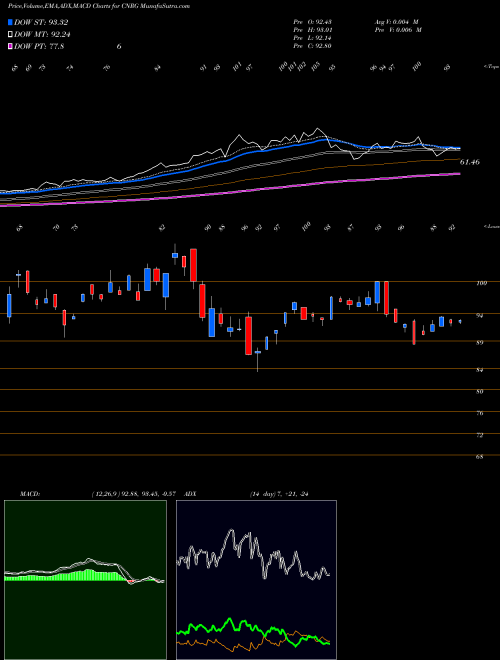Click the magenta DOW PT legend swatch
The height and width of the screenshot is (660, 500).
click(10, 46)
